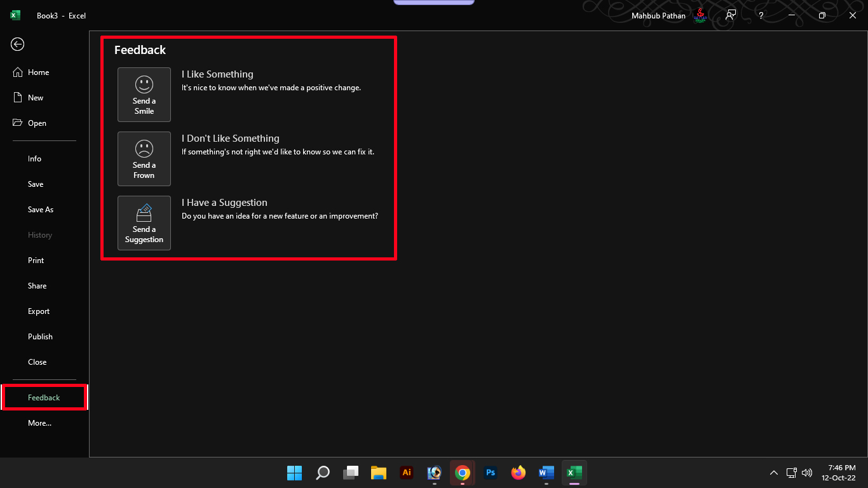The image size is (868, 488).
Task: Click the taskbar Search icon
Action: [x=323, y=473]
